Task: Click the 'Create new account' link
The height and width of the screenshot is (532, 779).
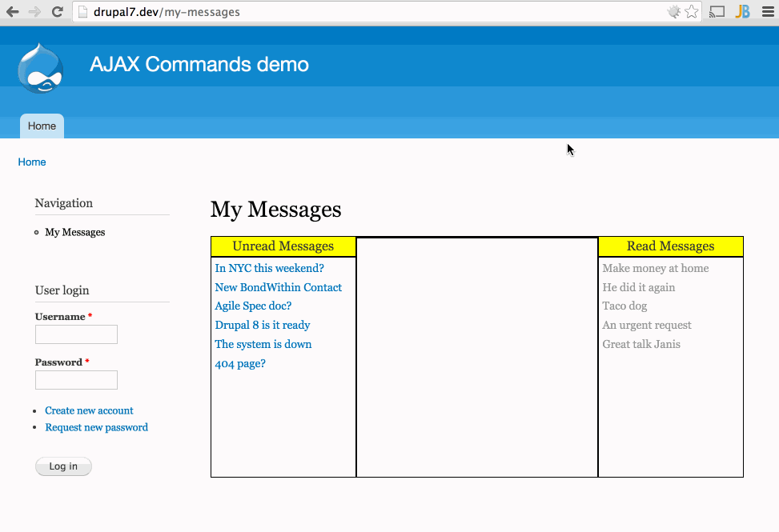Action: point(89,410)
